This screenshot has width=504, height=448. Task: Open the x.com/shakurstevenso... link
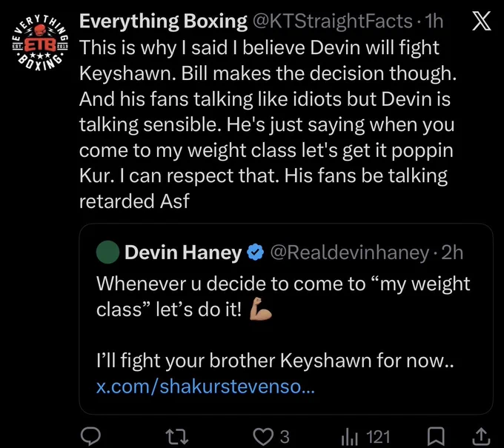click(205, 387)
